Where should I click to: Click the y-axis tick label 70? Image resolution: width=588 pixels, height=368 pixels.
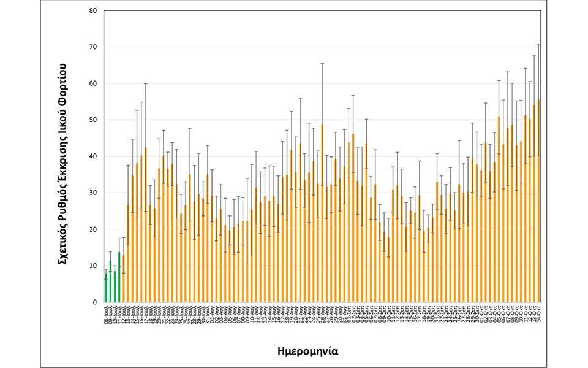click(x=92, y=47)
